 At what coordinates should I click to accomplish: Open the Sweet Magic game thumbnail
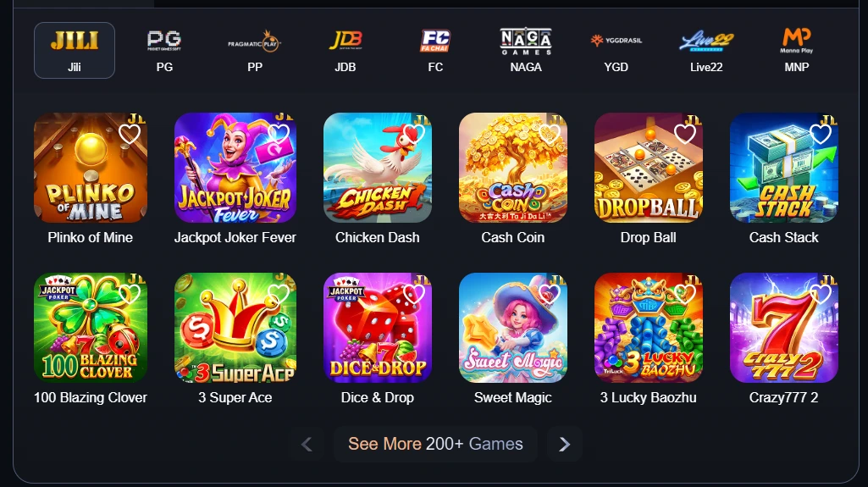point(513,328)
